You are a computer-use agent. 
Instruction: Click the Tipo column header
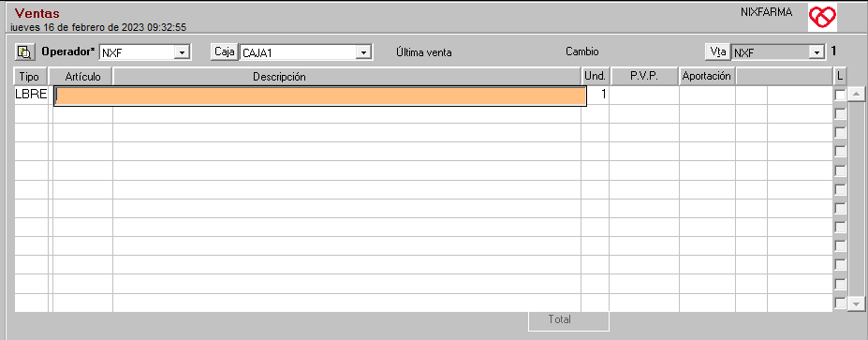coord(29,77)
